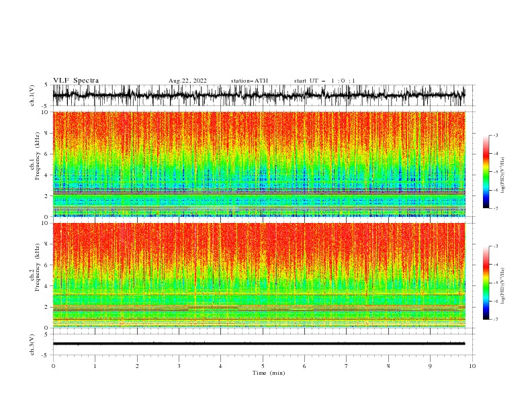The height and width of the screenshot is (411, 532).
Task: Click the log(PSD) label beside ch.2 colorbar
Action: pos(502,286)
